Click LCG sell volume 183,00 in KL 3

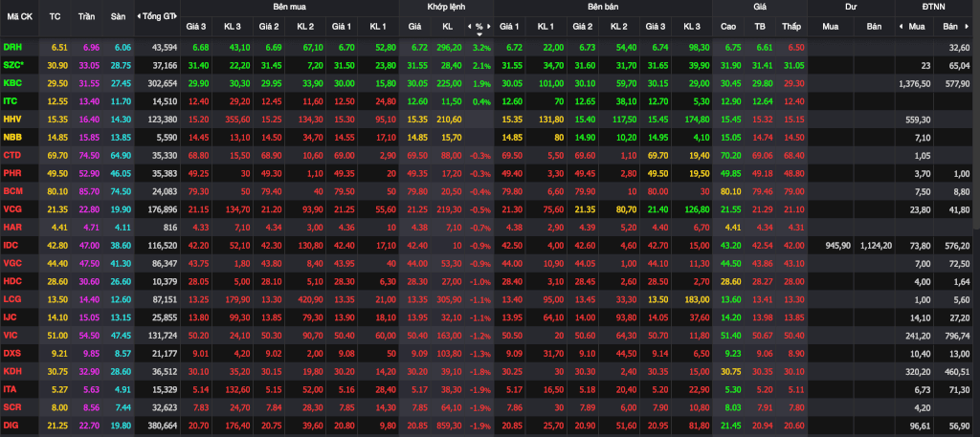tap(698, 299)
